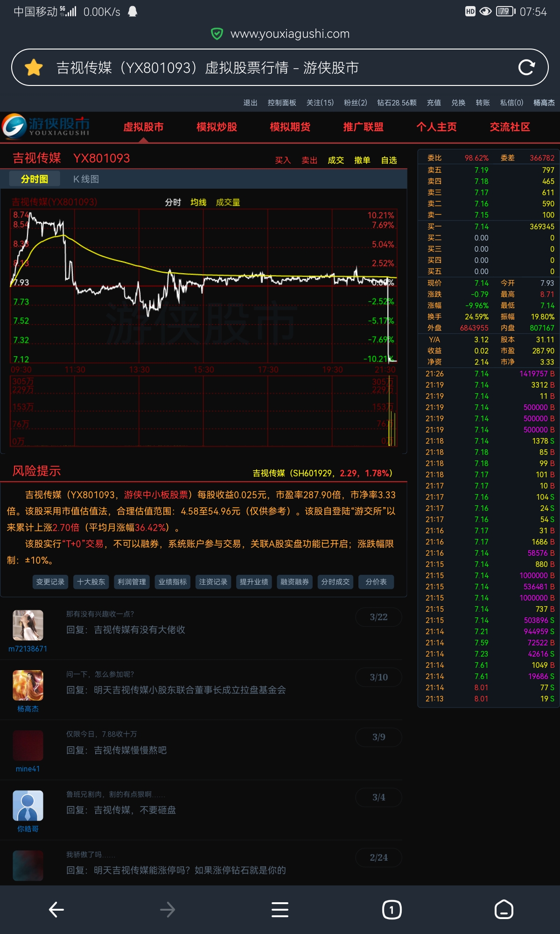The image size is (560, 934).
Task: Tap the browser address bar page title
Action: coord(207,68)
